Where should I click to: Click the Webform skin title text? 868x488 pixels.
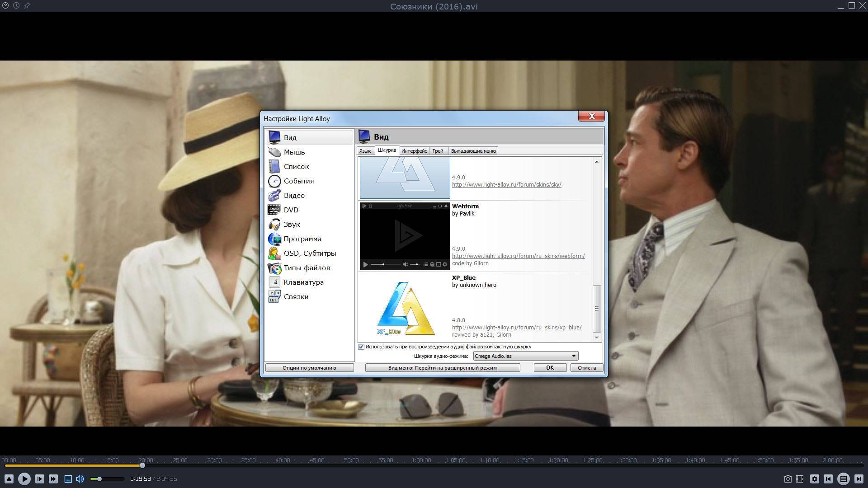coord(465,206)
